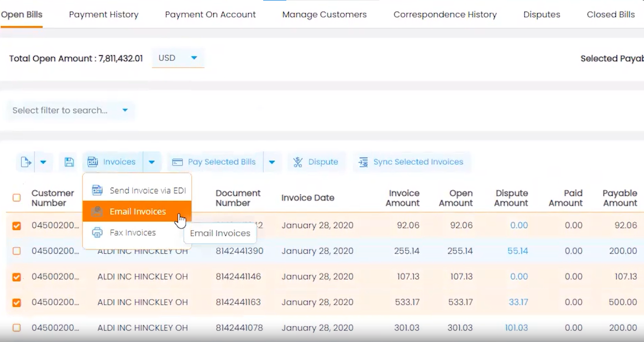Click the Dispute button

click(316, 162)
